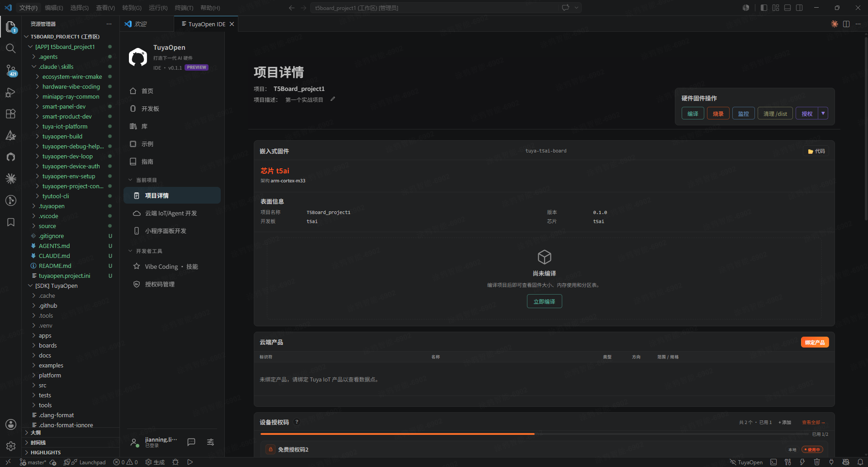Go to 开发板 in TuyaOpen sidebar
Screen dimensions: 868x467
coord(172,109)
